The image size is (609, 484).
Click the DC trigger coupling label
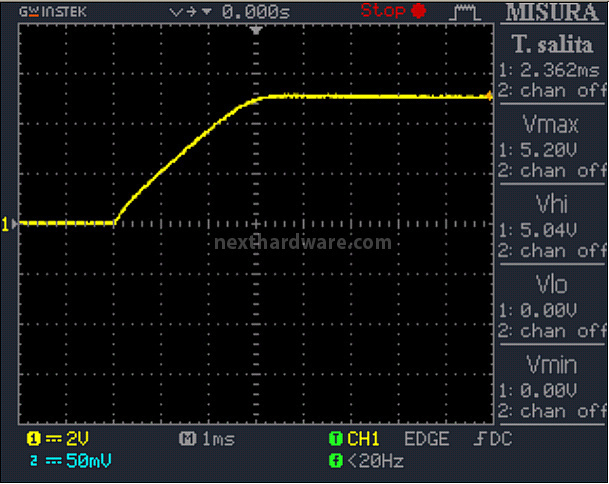(501, 439)
